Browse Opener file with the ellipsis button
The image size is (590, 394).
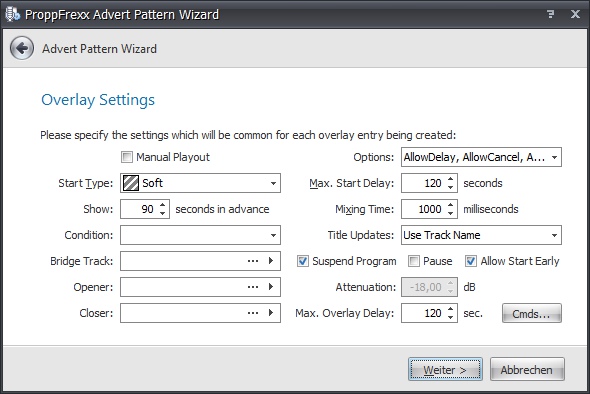253,287
